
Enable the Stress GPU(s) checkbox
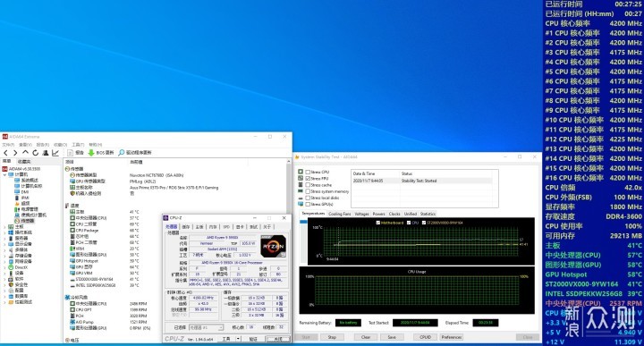(x=308, y=204)
